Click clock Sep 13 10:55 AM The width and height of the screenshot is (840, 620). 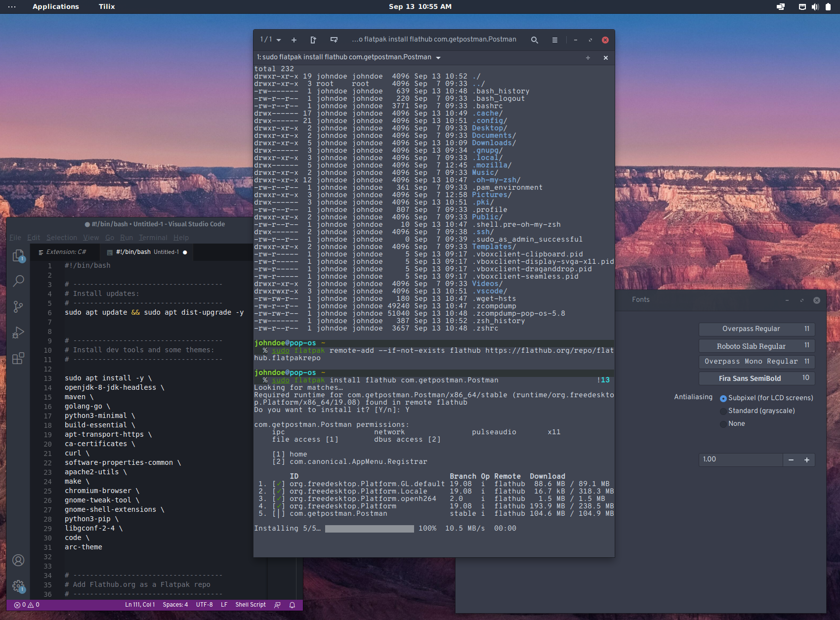420,6
